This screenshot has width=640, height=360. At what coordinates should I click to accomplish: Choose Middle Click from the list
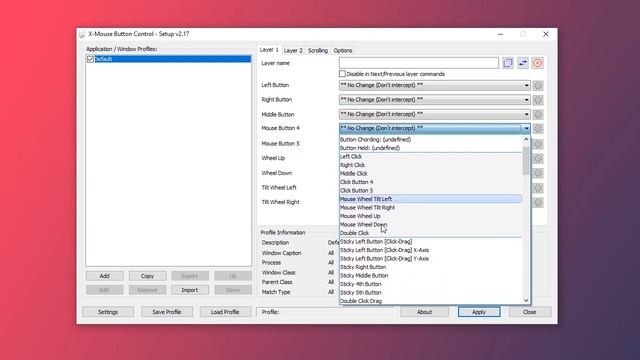coord(431,173)
